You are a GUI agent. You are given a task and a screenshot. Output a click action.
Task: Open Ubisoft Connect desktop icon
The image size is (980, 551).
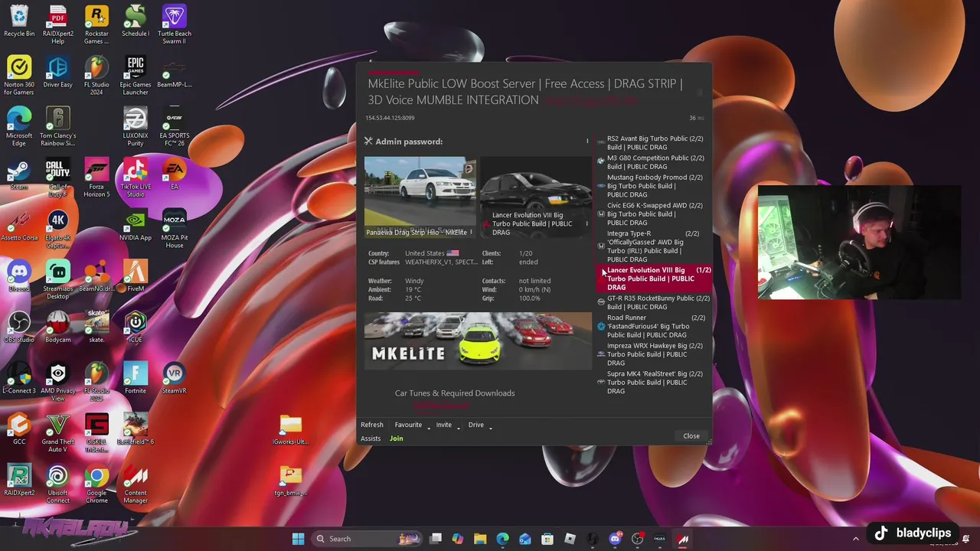coord(57,484)
